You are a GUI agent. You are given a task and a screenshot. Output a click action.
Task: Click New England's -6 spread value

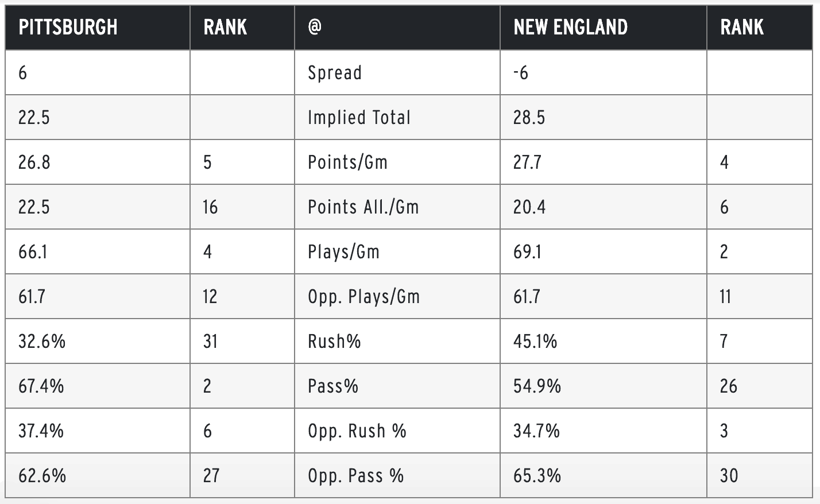pos(520,73)
